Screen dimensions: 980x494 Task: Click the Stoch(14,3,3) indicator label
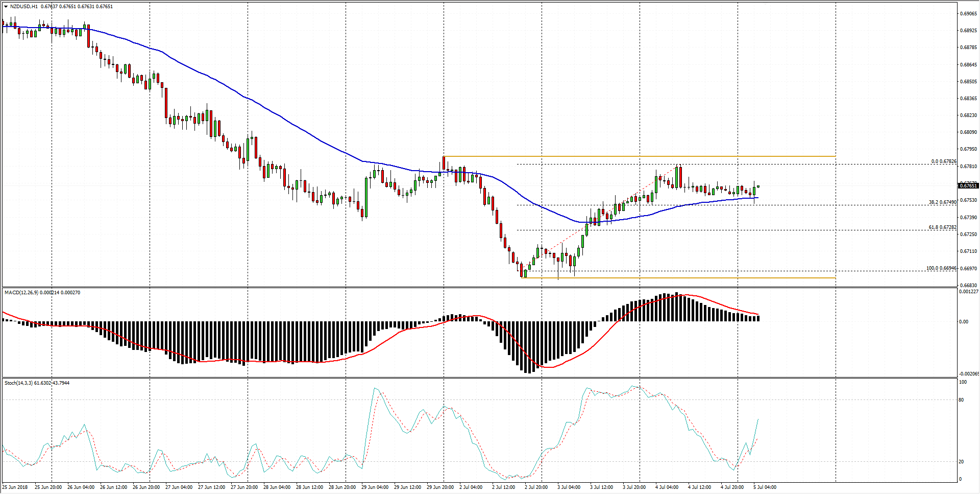pos(18,383)
